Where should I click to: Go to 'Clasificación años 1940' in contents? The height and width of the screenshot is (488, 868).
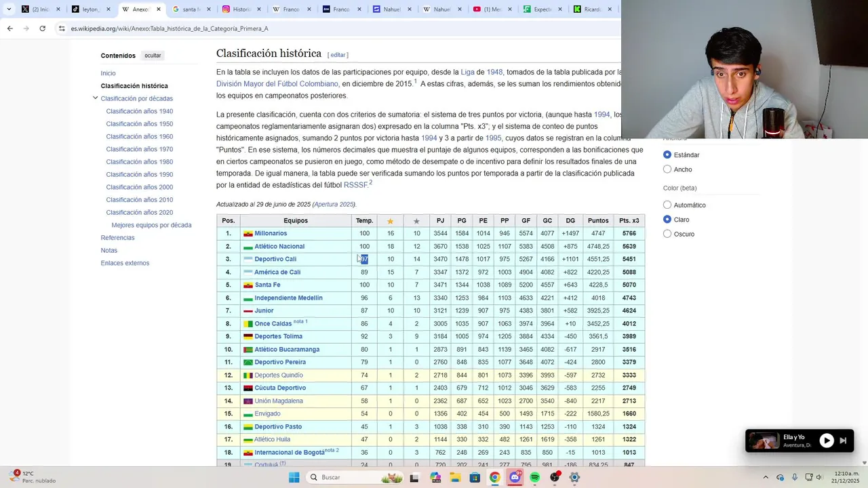point(139,111)
